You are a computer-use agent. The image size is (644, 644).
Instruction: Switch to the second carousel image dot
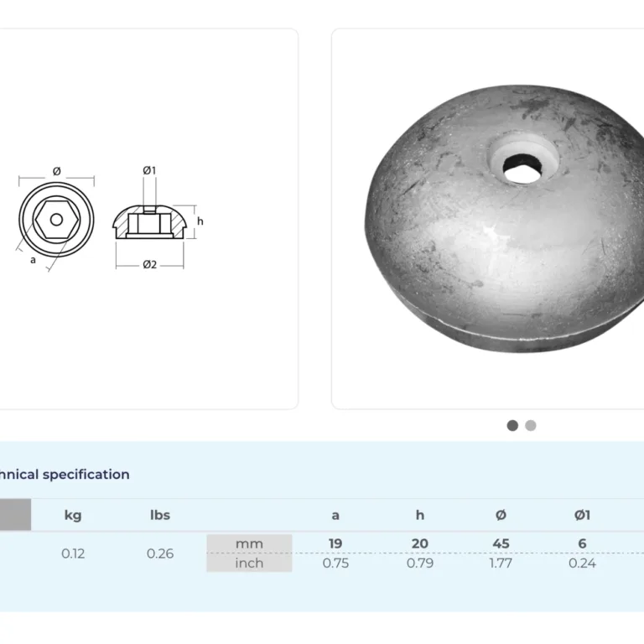click(531, 425)
